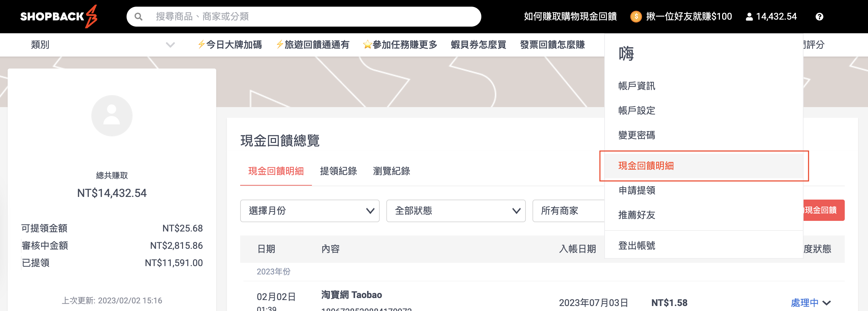Open 如何賺取購物現金回饋 link
The width and height of the screenshot is (868, 311).
tap(570, 17)
